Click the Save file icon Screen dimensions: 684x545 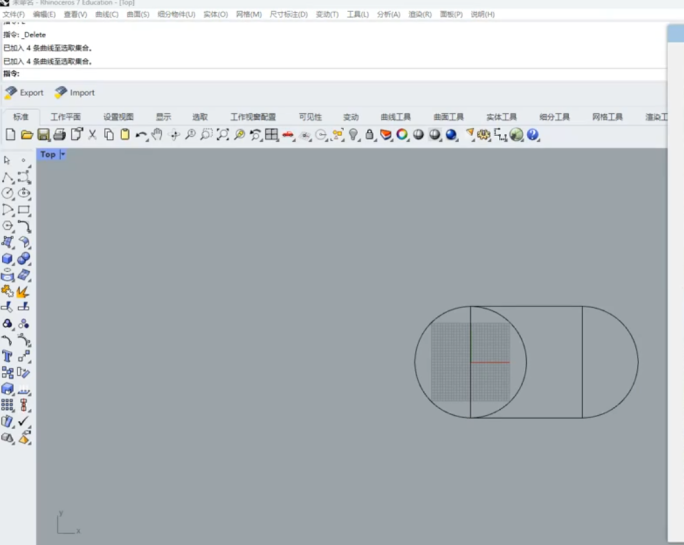pyautogui.click(x=43, y=135)
